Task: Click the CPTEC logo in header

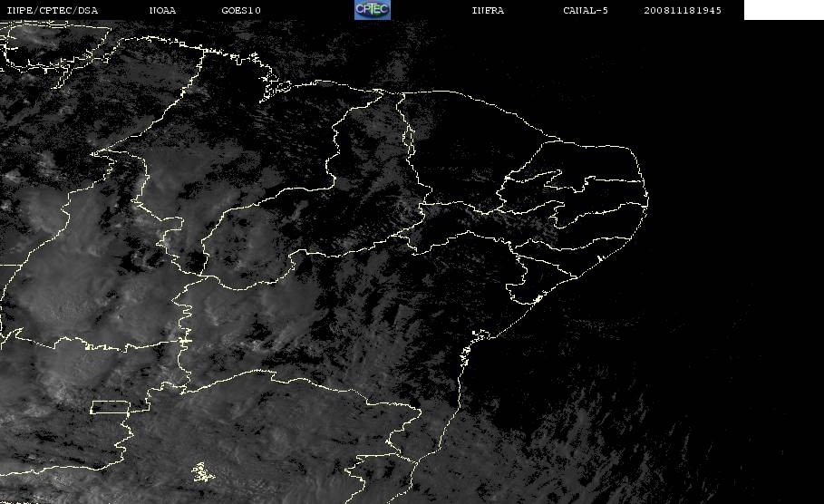Action: [x=373, y=9]
